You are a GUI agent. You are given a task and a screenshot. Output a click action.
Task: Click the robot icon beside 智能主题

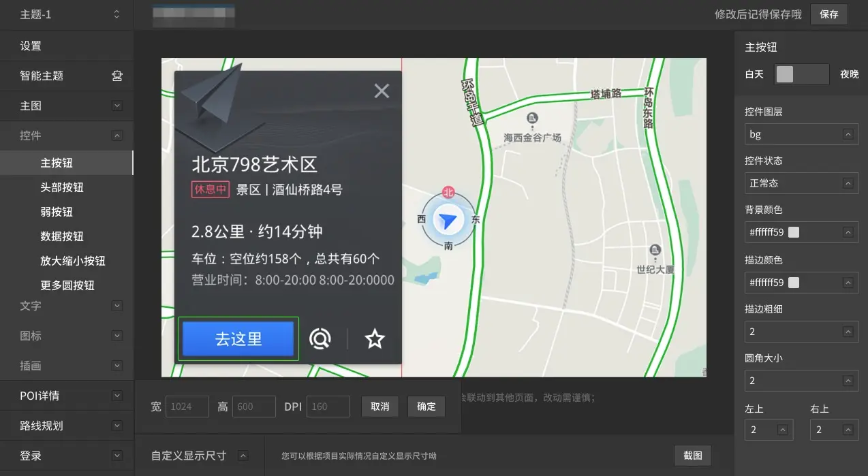(116, 76)
